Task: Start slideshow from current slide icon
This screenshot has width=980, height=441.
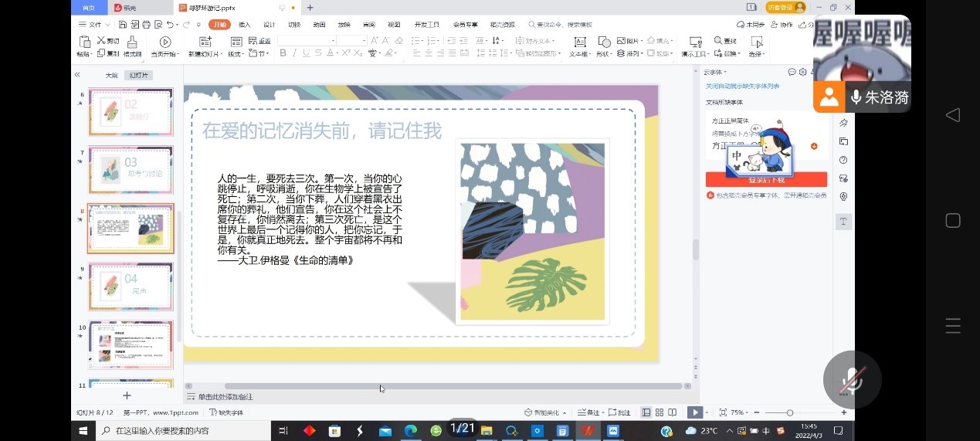Action: pyautogui.click(x=164, y=42)
